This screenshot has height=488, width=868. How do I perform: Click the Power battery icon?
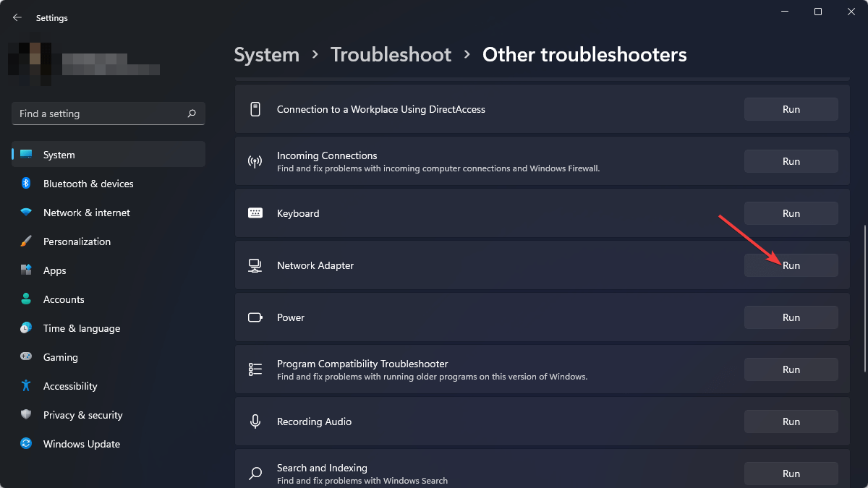tap(255, 317)
